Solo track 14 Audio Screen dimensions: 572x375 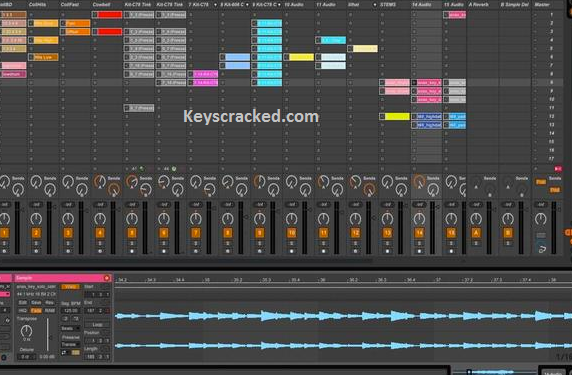coord(419,243)
